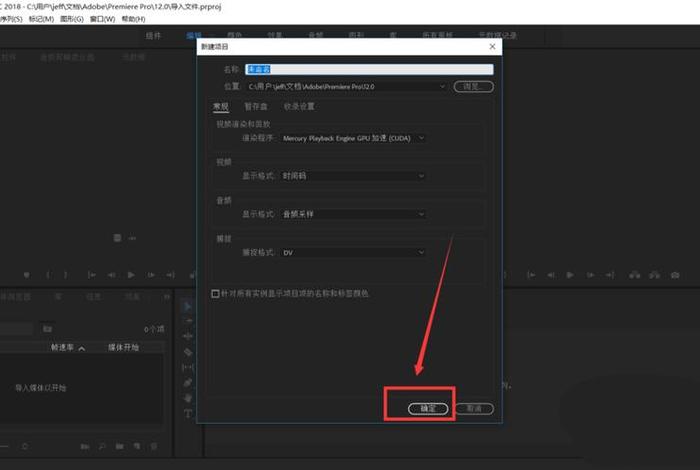Select the Type (T) tool

[x=188, y=414]
